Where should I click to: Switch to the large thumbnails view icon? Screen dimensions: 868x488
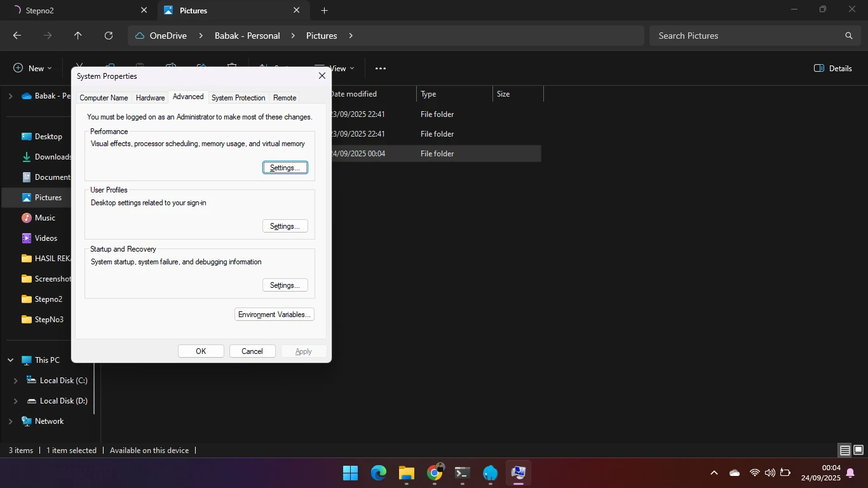pyautogui.click(x=858, y=451)
